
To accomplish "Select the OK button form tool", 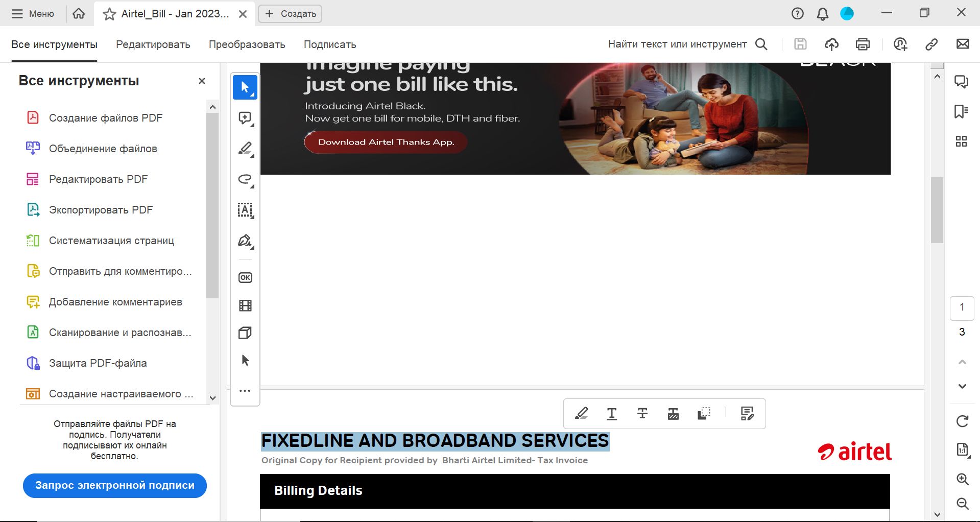I will pos(245,277).
